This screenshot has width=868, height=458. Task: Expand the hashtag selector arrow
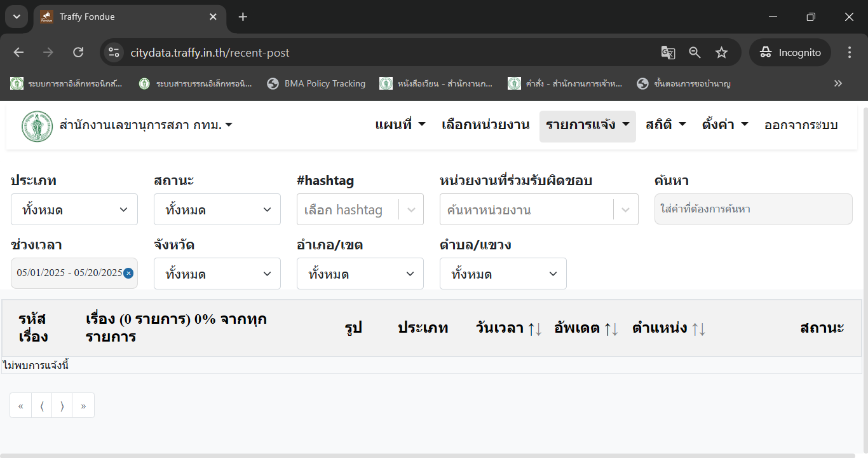click(411, 209)
